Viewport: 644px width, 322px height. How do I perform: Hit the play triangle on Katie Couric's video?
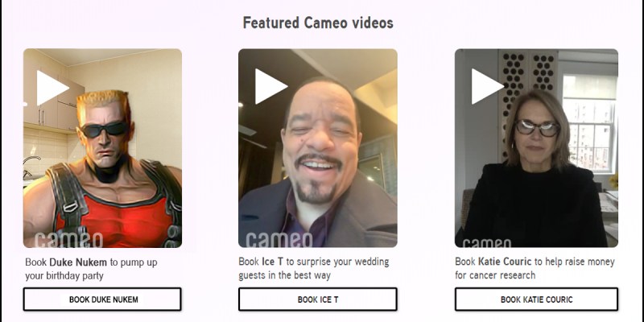(x=485, y=86)
